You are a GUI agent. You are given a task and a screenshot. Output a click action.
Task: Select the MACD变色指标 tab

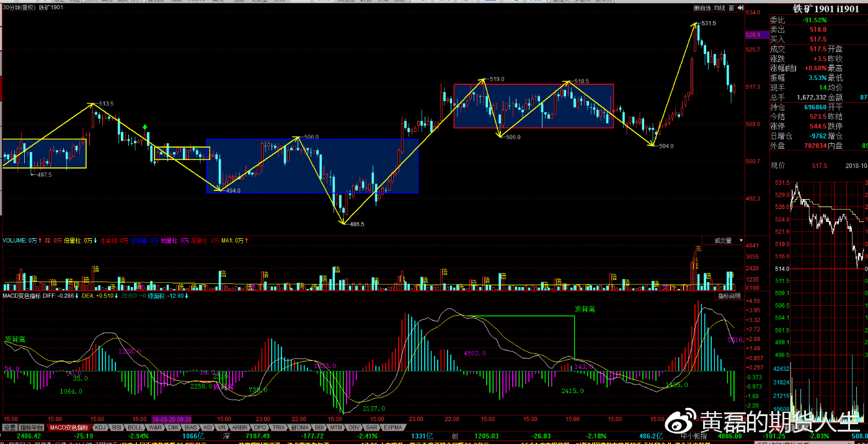coord(69,427)
